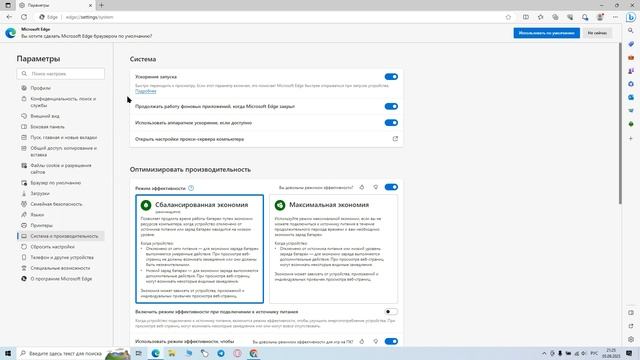Image resolution: width=640 pixels, height=360 pixels.
Task: Open О программе Microsoft Edge section
Action: [x=60, y=279]
